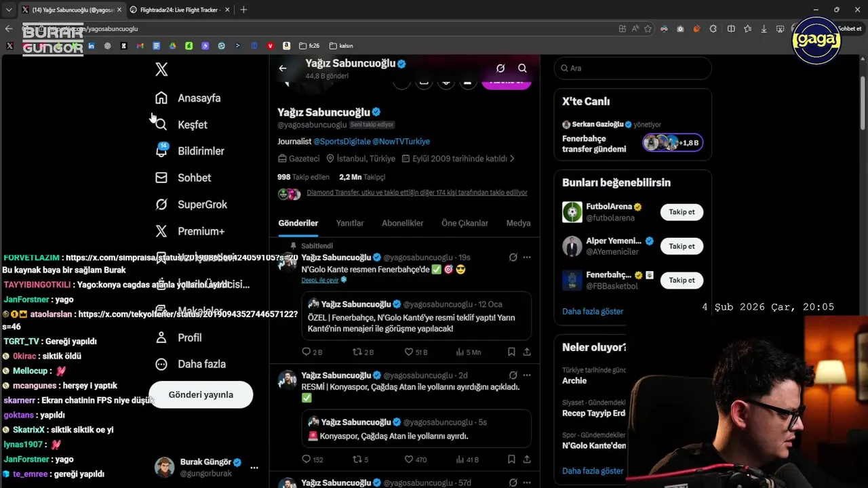Image resolution: width=868 pixels, height=488 pixels.
Task: Bookmark the Konyaspor post
Action: (512, 460)
